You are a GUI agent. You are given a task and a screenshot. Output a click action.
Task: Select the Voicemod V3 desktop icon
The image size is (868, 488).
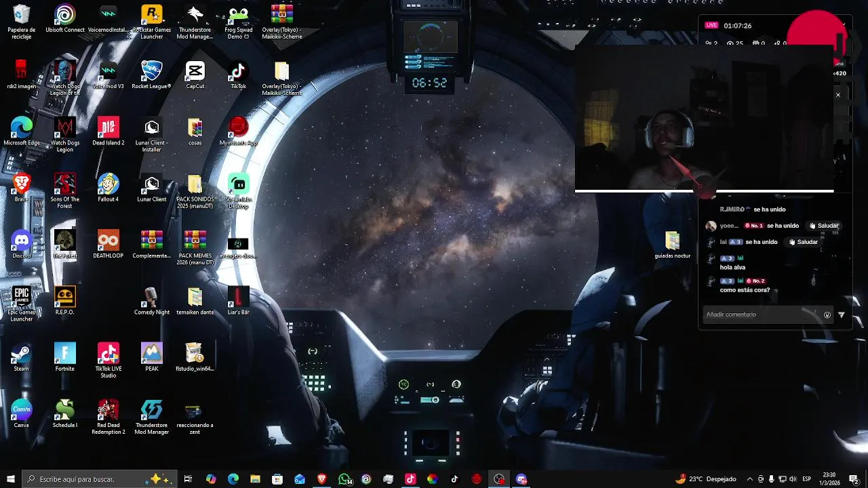(x=108, y=75)
